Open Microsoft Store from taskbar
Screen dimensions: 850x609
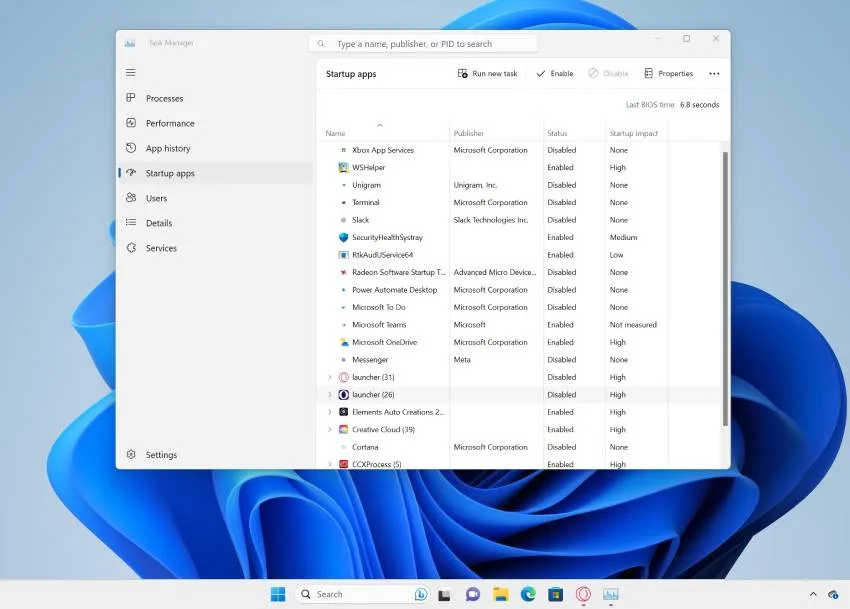tap(556, 594)
